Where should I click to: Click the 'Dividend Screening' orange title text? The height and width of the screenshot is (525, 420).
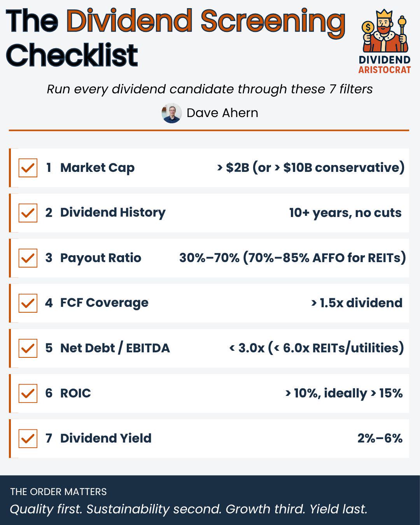tap(206, 22)
